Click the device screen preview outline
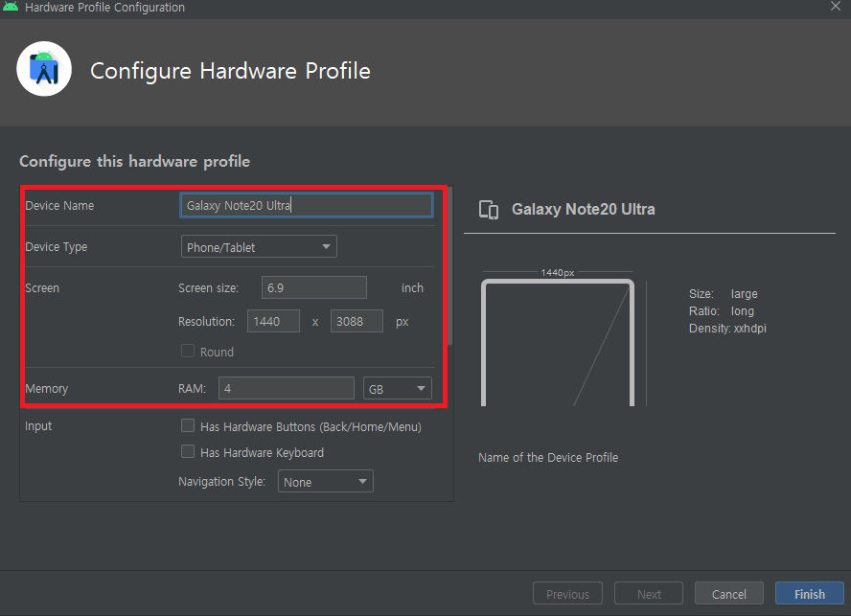This screenshot has height=616, width=851. pyautogui.click(x=558, y=343)
